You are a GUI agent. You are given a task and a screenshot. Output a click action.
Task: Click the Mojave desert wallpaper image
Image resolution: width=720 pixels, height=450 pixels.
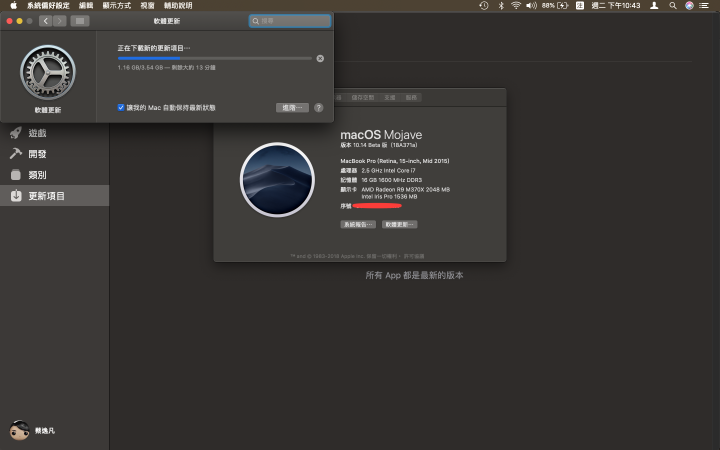click(277, 180)
